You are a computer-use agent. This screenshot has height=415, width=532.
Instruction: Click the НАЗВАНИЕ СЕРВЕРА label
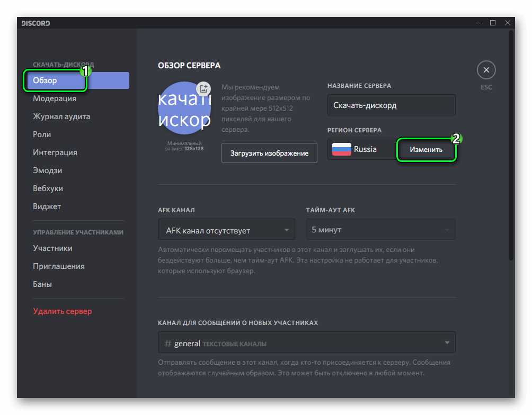(359, 86)
